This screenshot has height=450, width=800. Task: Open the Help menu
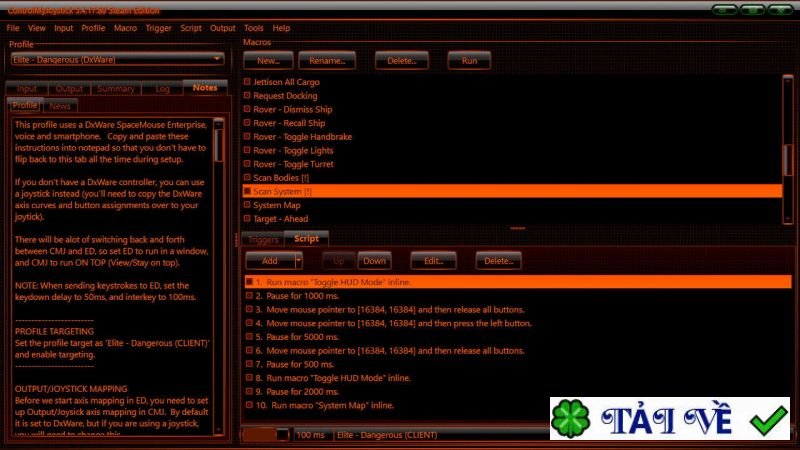coord(281,28)
